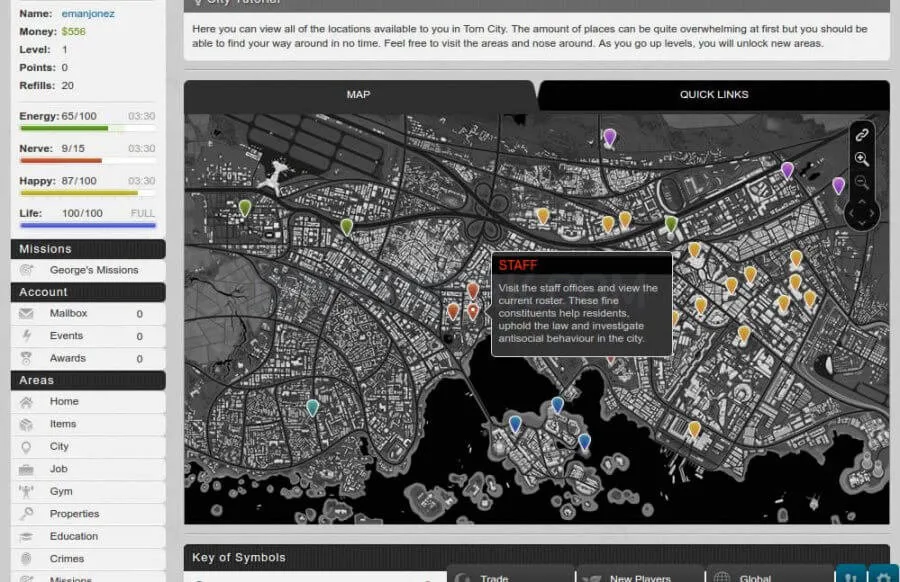Pan the map left with arrow
The width and height of the screenshot is (900, 582).
tap(852, 214)
